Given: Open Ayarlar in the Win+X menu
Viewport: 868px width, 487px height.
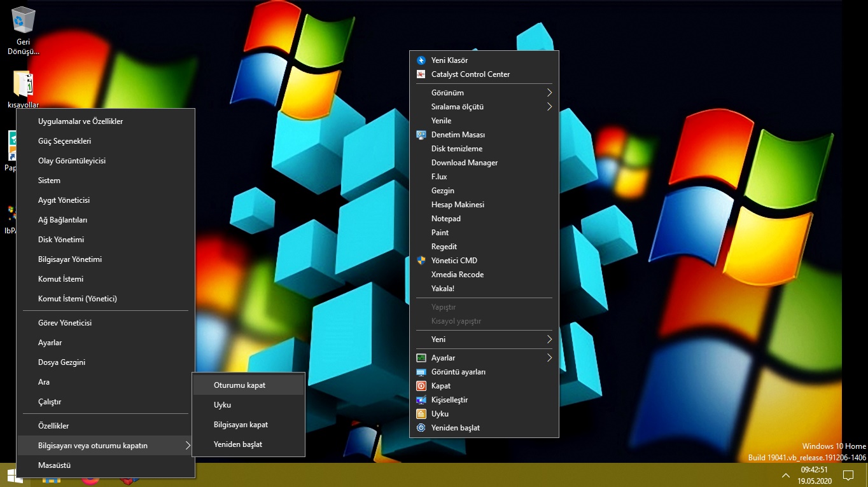Looking at the screenshot, I should (106, 343).
